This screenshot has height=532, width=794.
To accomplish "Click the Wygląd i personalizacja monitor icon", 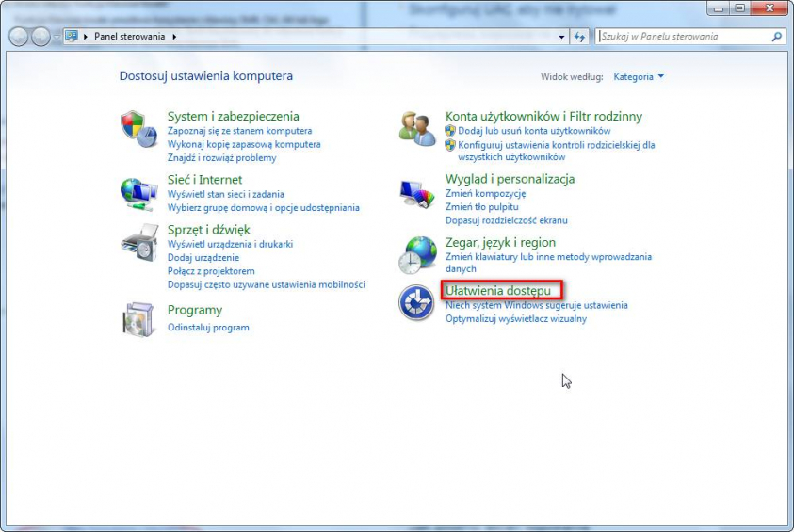I will click(x=416, y=192).
